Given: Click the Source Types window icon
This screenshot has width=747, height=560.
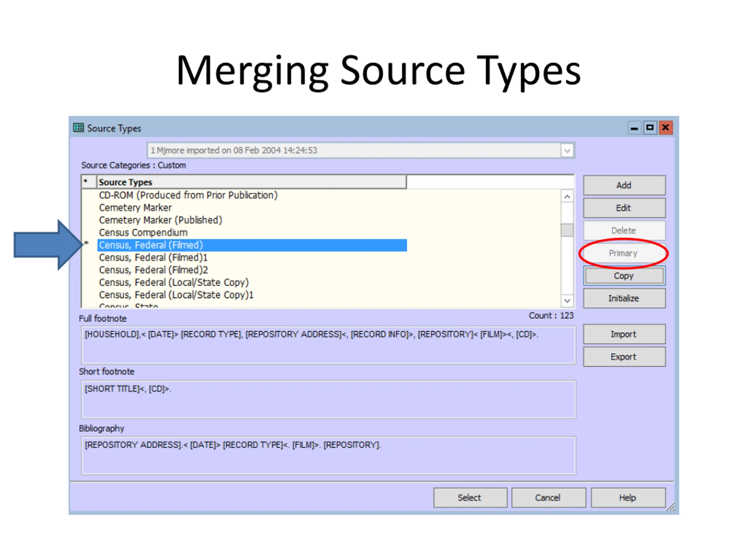Looking at the screenshot, I should pyautogui.click(x=78, y=127).
